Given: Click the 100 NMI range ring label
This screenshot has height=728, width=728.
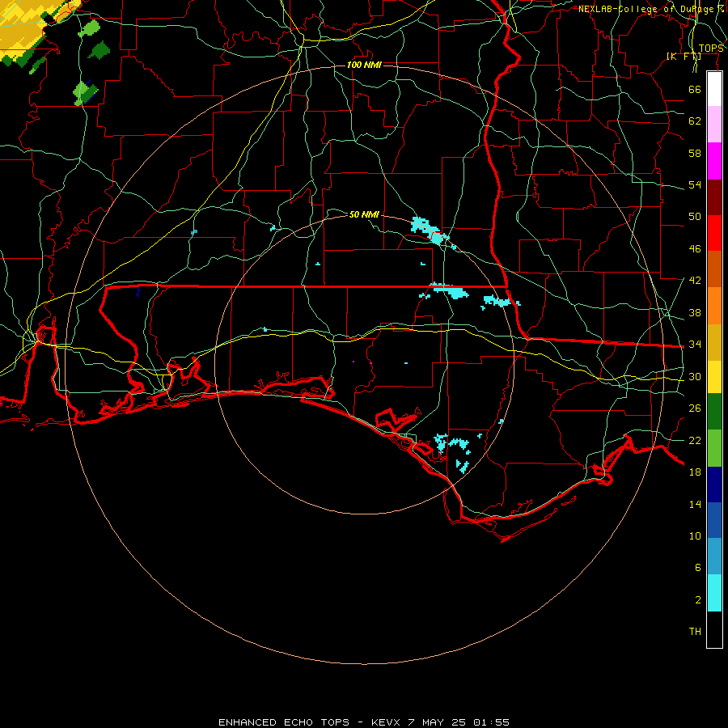Looking at the screenshot, I should pyautogui.click(x=364, y=65).
